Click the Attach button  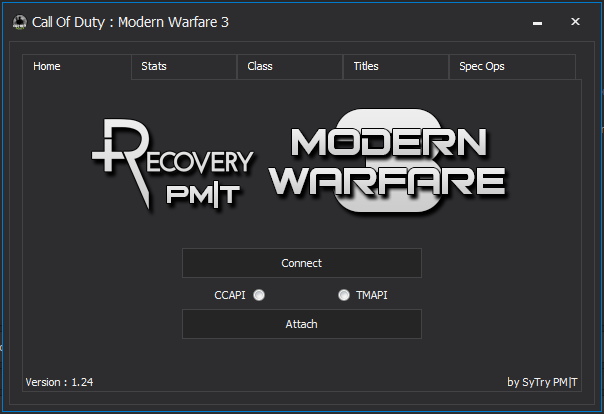pyautogui.click(x=302, y=324)
